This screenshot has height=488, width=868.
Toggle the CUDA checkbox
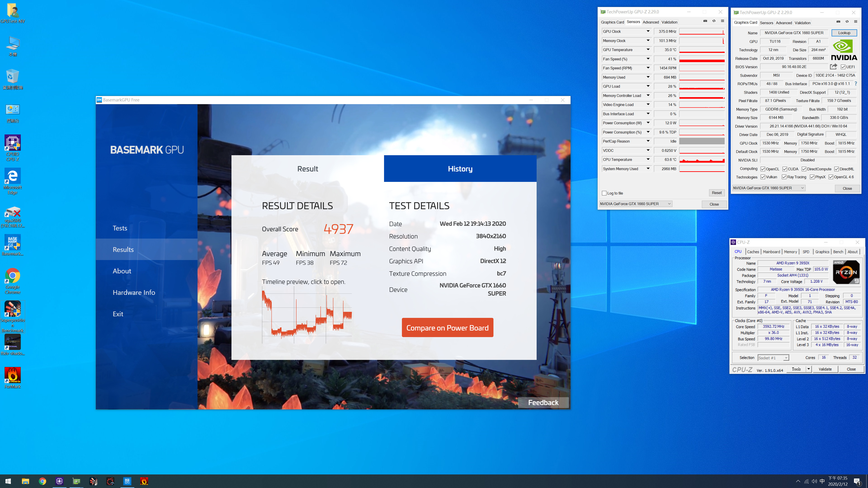point(785,169)
